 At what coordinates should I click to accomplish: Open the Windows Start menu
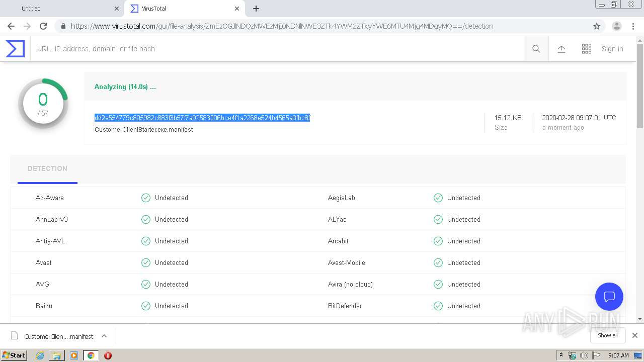point(14,355)
